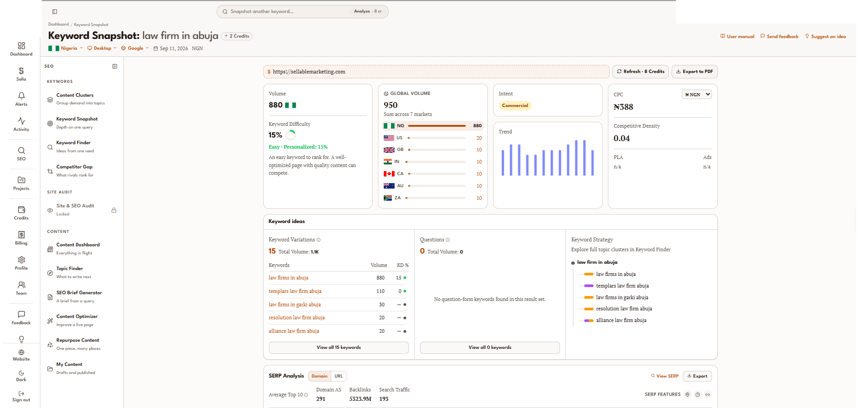Open Projects in the left rail
868x408 pixels.
[x=21, y=183]
